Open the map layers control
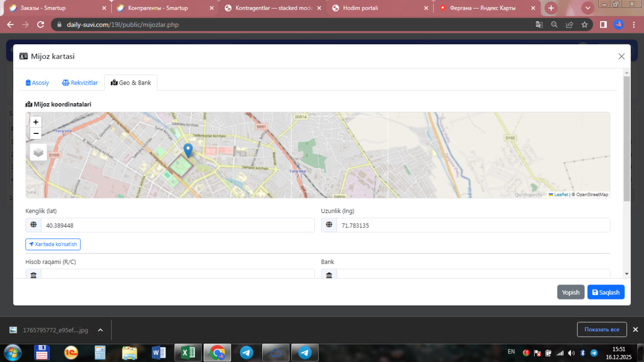 coord(39,152)
